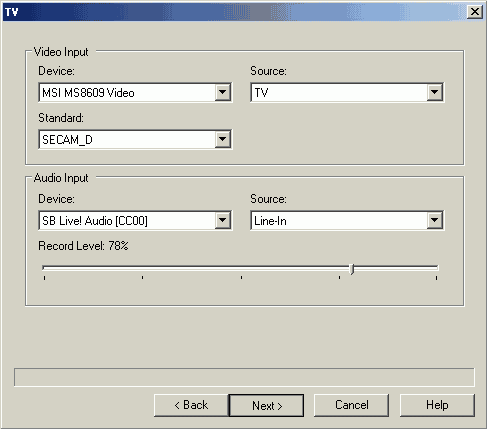Open the Audio Input Device dropdown arrow
Viewport: 487px width, 429px height.
[223, 220]
